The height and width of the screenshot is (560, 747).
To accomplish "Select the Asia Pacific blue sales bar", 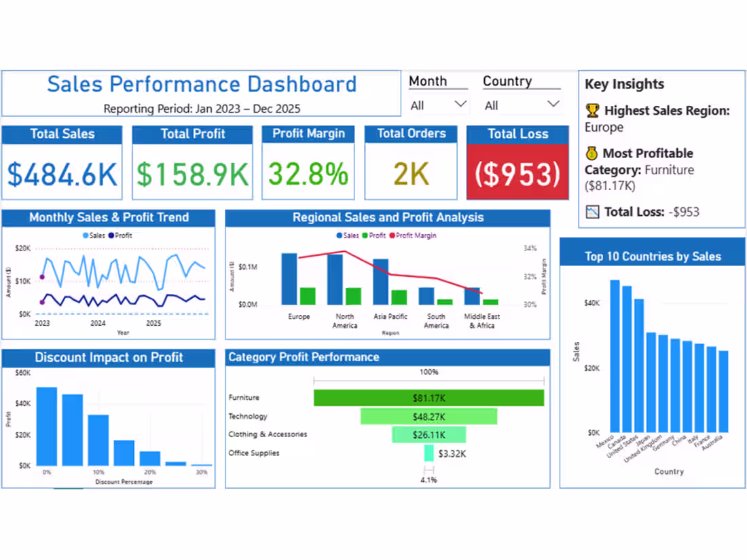I will (381, 282).
